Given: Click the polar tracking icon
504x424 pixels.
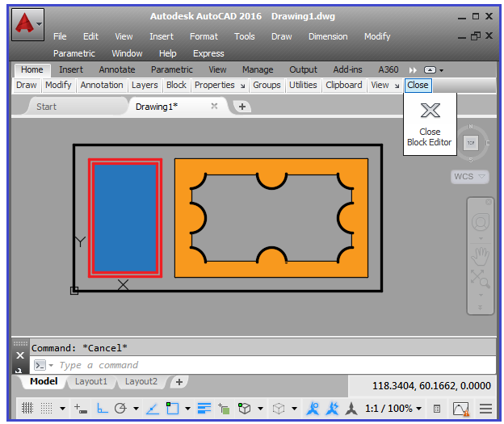Looking at the screenshot, I should click(120, 408).
